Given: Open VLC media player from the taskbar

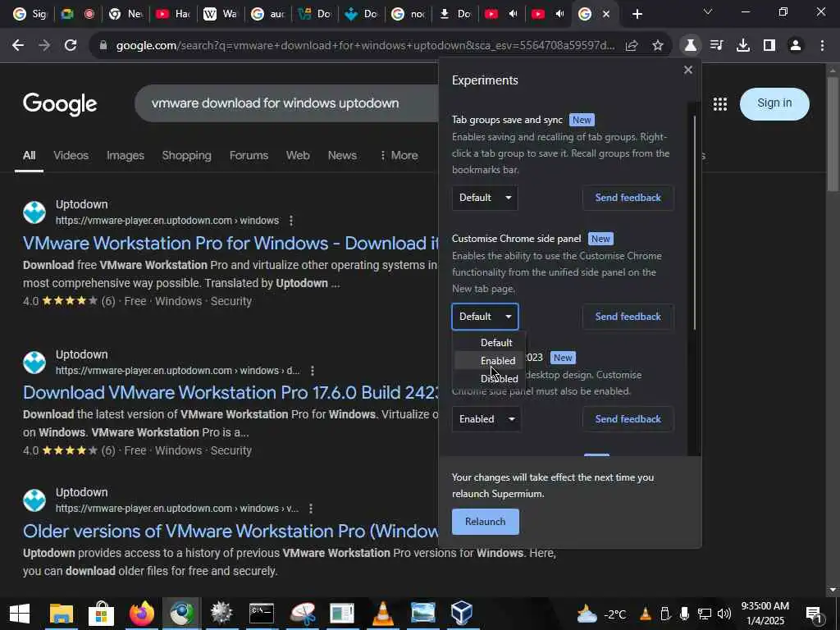Looking at the screenshot, I should point(382,614).
